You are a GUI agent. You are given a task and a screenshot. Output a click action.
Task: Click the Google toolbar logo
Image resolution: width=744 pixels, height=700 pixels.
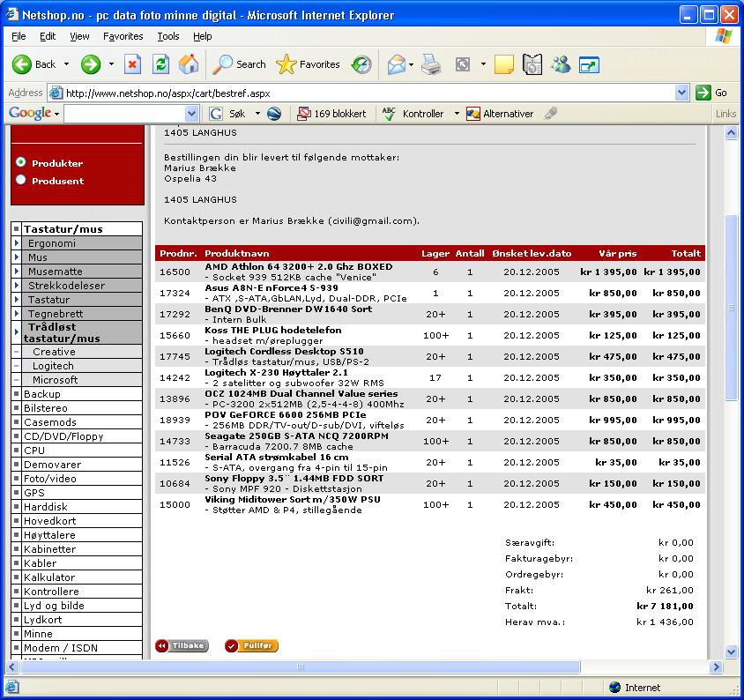pos(30,114)
